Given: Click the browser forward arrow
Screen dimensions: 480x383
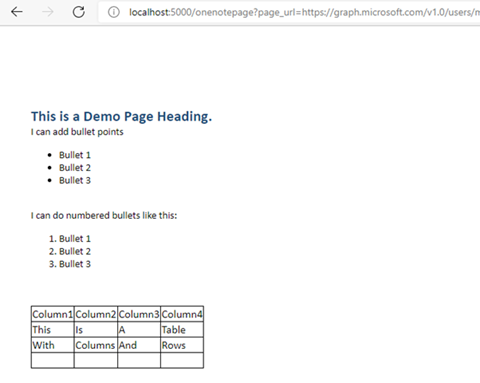Looking at the screenshot, I should (48, 12).
